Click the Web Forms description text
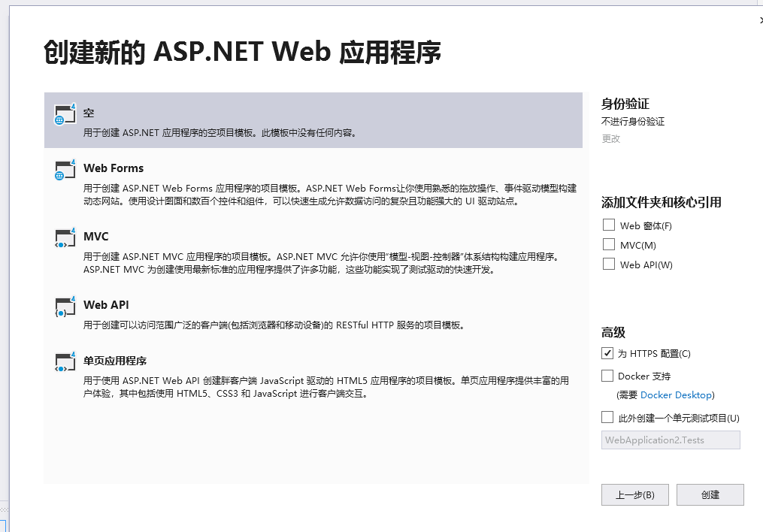 (330, 195)
